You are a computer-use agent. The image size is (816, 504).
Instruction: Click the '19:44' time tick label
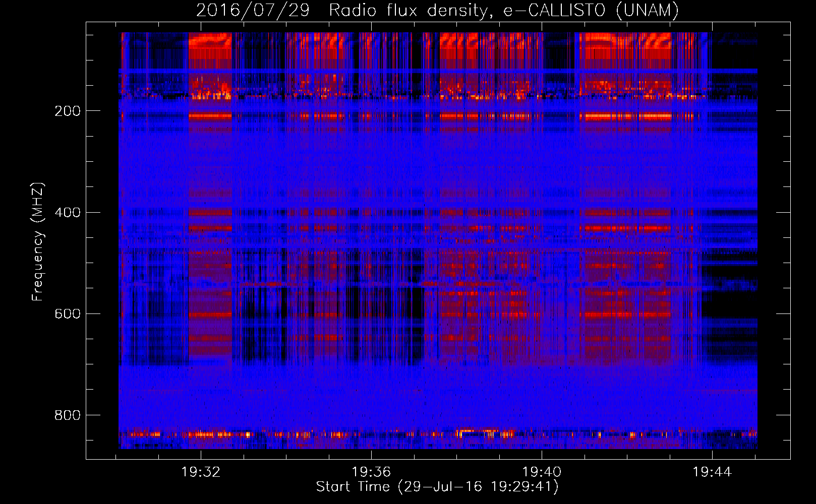[x=712, y=472]
